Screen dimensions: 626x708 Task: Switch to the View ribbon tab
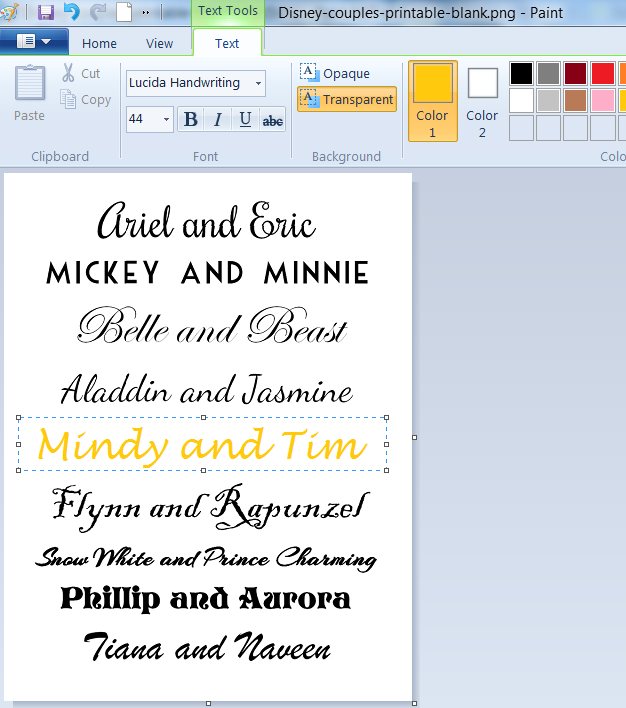159,43
